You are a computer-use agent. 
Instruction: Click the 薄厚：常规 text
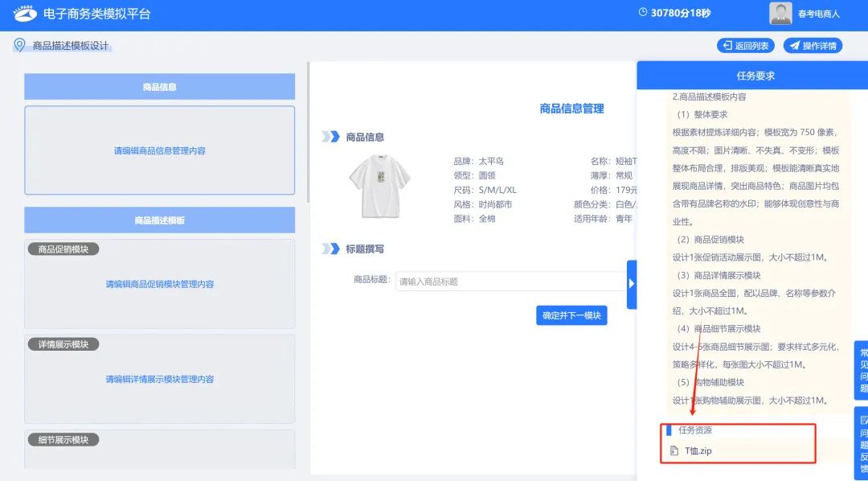pos(611,175)
